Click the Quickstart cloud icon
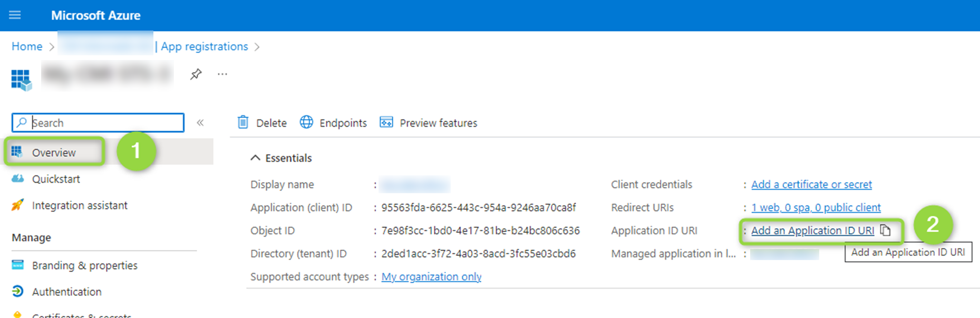The width and height of the screenshot is (980, 318). point(17,178)
